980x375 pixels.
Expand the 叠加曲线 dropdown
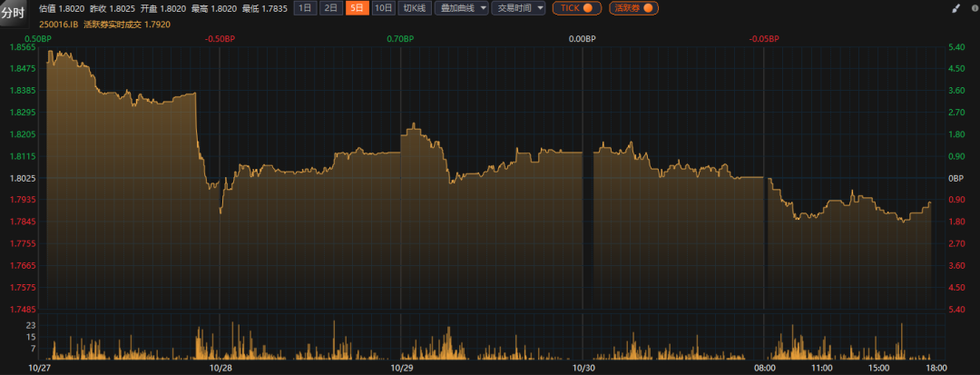point(461,8)
